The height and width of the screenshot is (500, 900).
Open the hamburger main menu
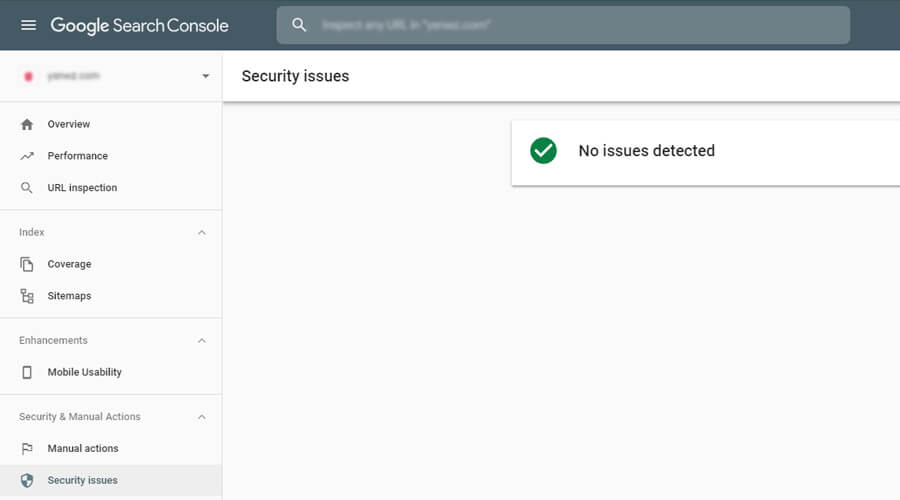click(x=28, y=25)
